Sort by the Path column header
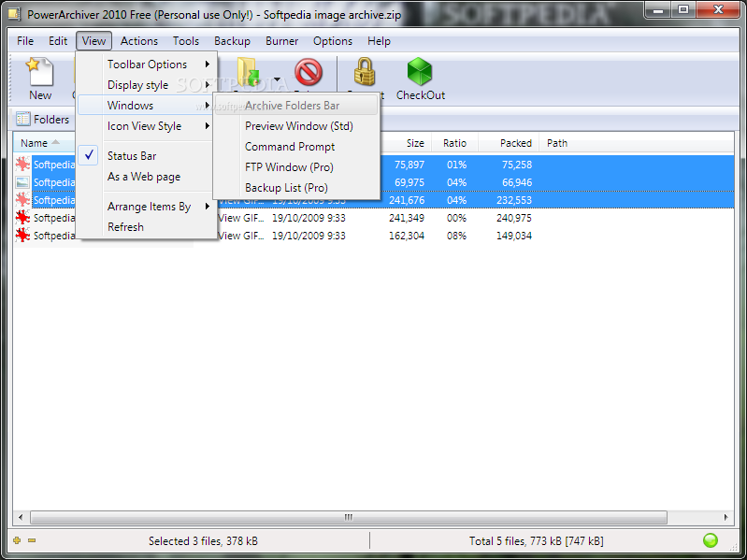Viewport: 747px width, 560px height. (x=557, y=143)
